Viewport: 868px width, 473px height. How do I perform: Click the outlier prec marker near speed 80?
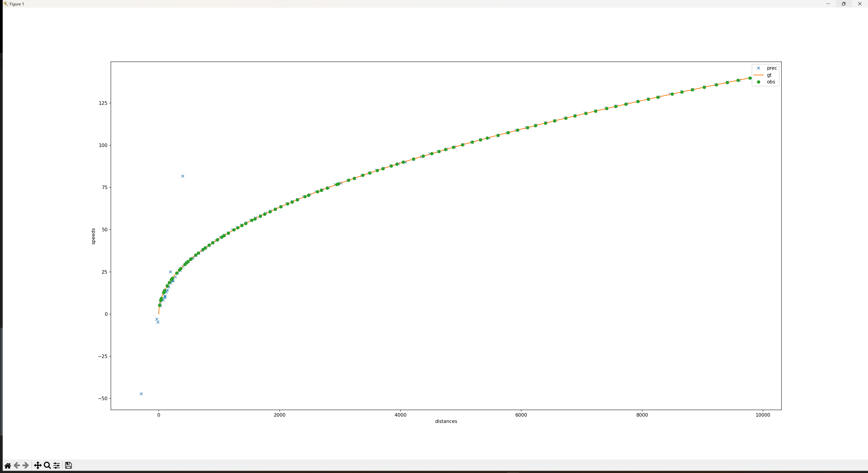(183, 176)
